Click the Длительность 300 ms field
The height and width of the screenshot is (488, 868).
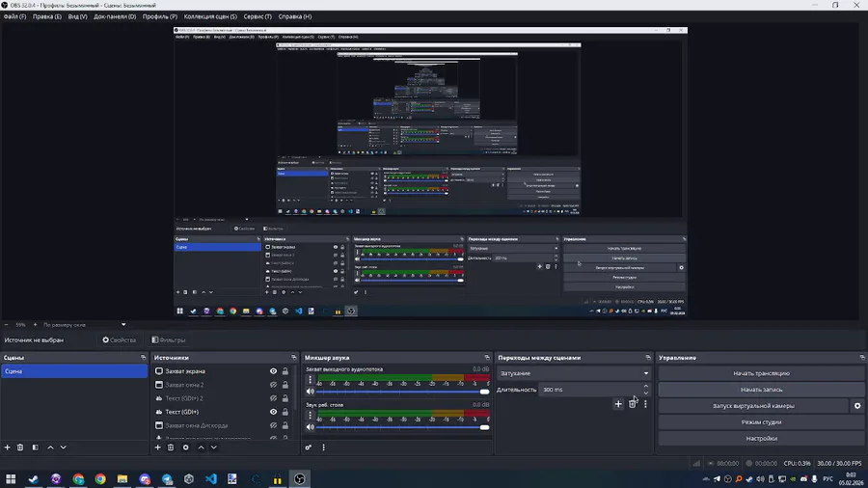tap(590, 390)
